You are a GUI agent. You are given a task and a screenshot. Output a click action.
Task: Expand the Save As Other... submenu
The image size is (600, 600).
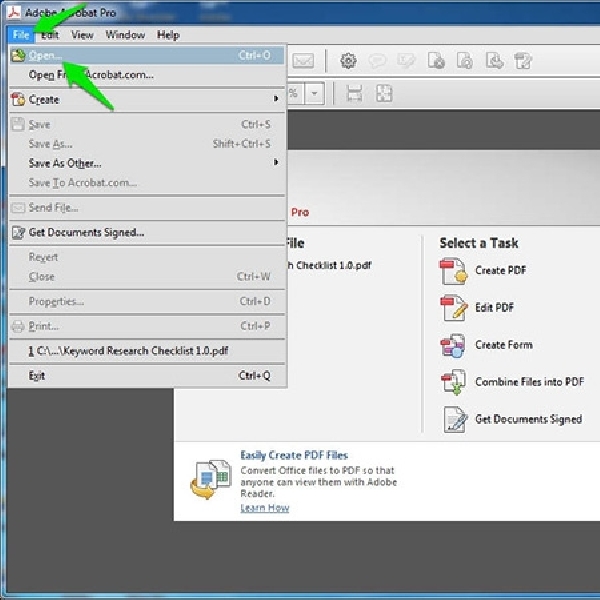tap(147, 163)
